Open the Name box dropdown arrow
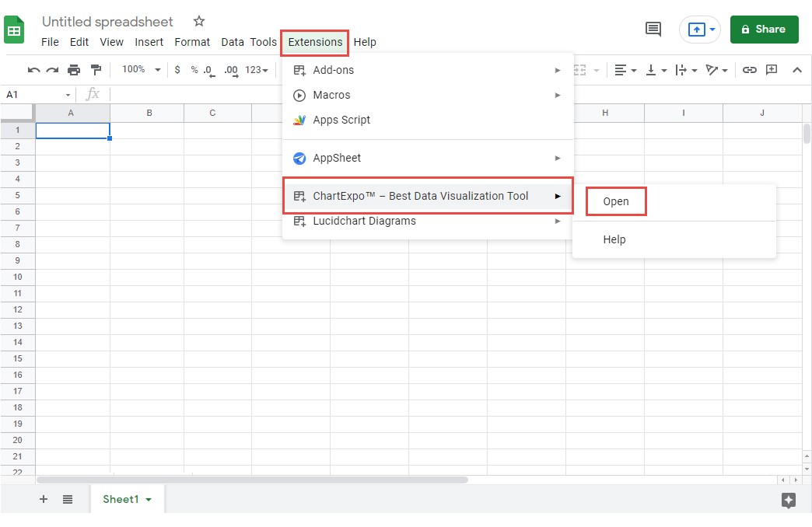This screenshot has height=527, width=812. coord(68,95)
